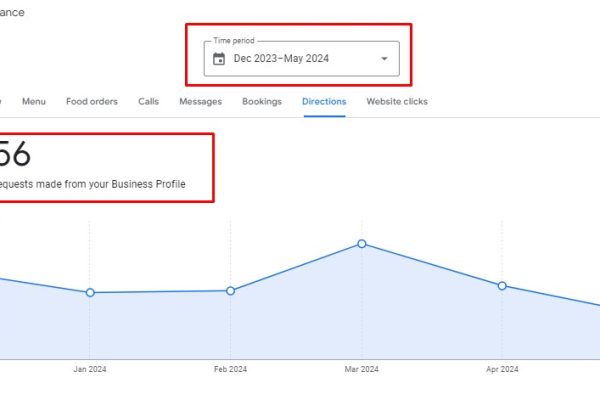Image resolution: width=600 pixels, height=400 pixels.
Task: Switch to the Menu tab
Action: (x=34, y=101)
